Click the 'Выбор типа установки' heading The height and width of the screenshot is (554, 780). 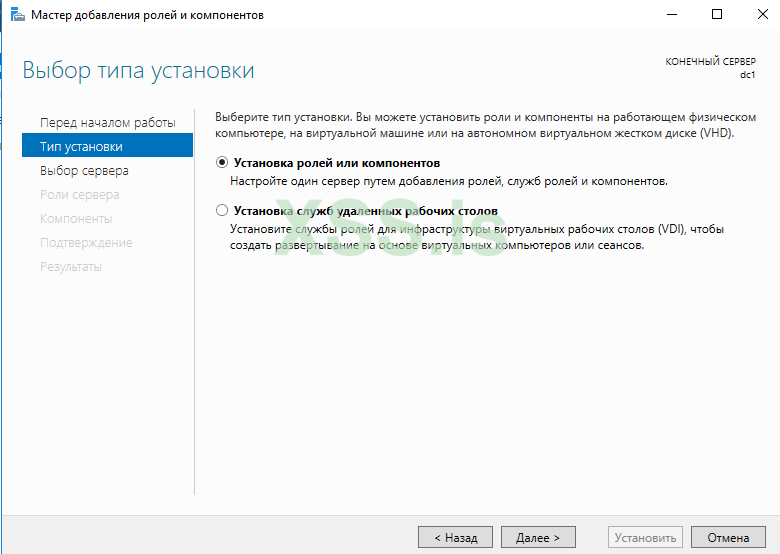pyautogui.click(x=138, y=71)
